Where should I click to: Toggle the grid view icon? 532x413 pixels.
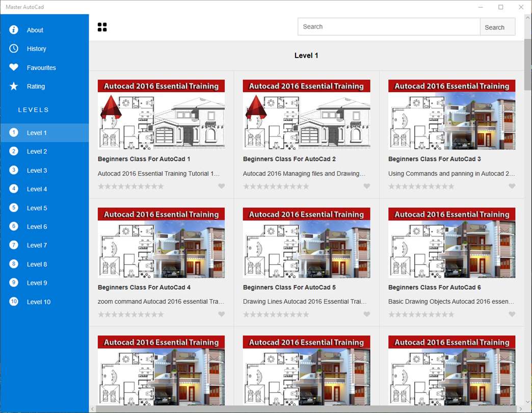coord(102,27)
